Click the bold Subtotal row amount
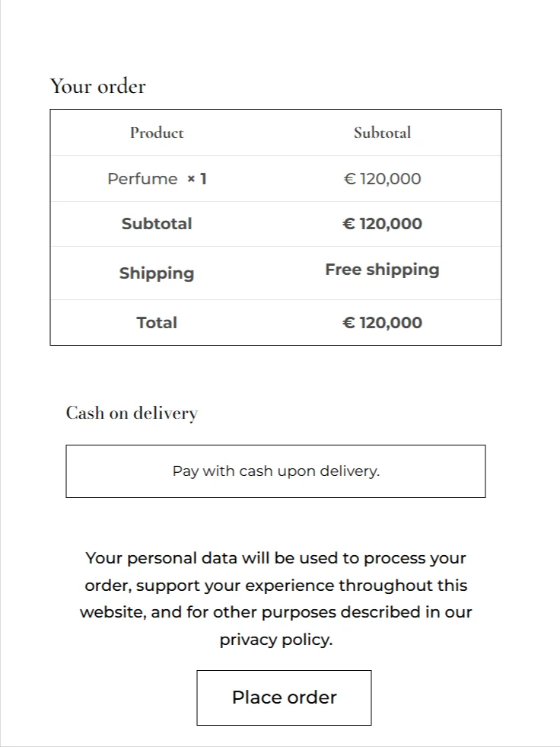Image resolution: width=560 pixels, height=747 pixels. coord(382,224)
